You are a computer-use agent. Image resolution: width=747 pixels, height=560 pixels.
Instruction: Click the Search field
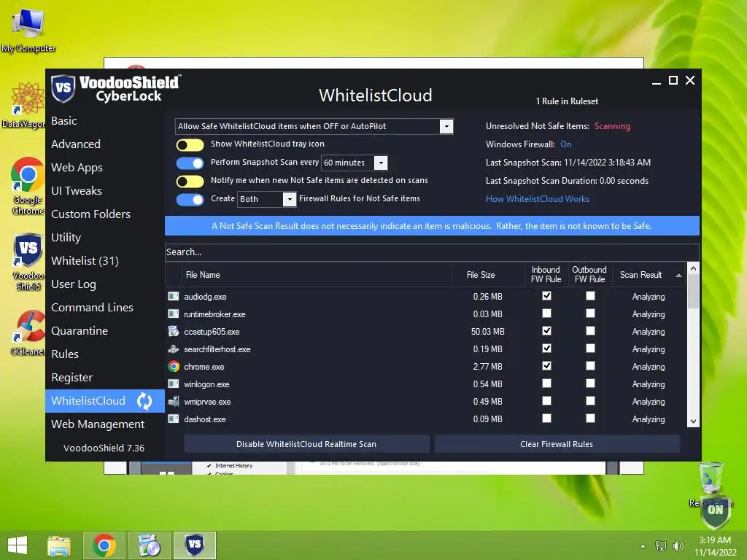[x=432, y=252]
